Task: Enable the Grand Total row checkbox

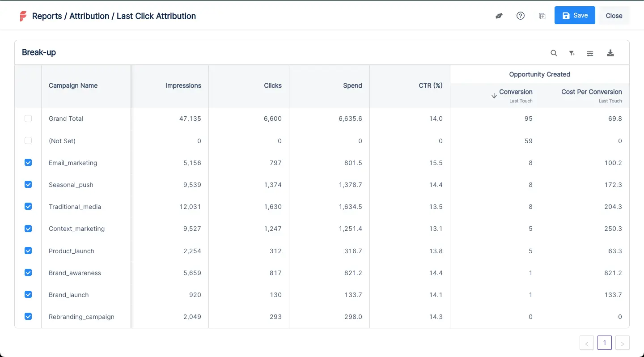Action: (x=28, y=119)
